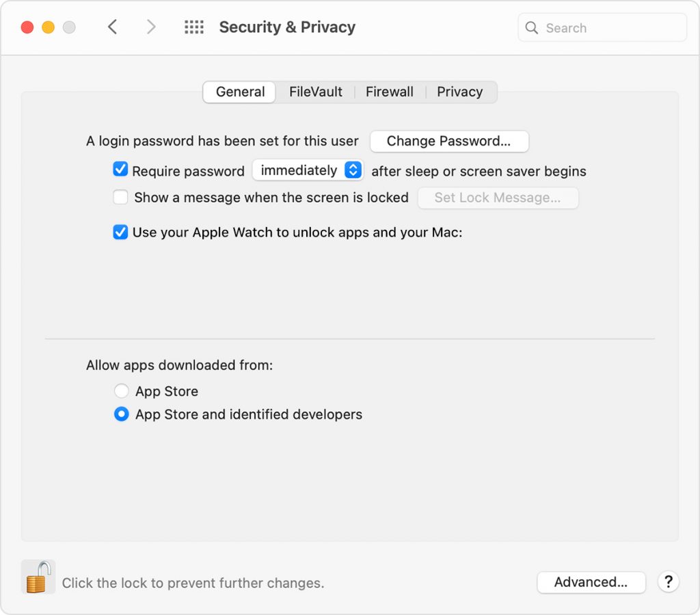
Task: Open the Advanced settings button
Action: point(591,582)
